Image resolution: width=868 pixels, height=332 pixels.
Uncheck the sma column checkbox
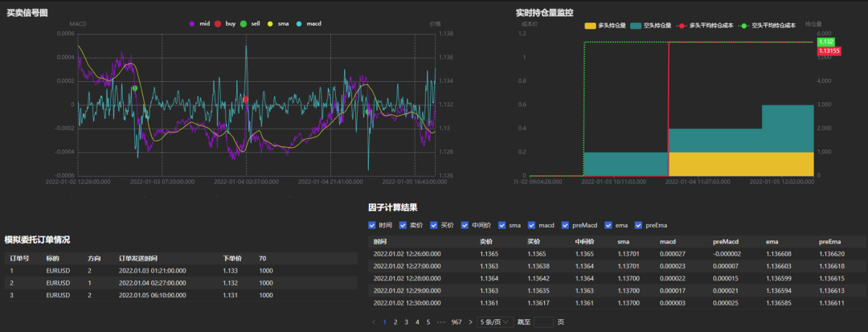pyautogui.click(x=502, y=225)
